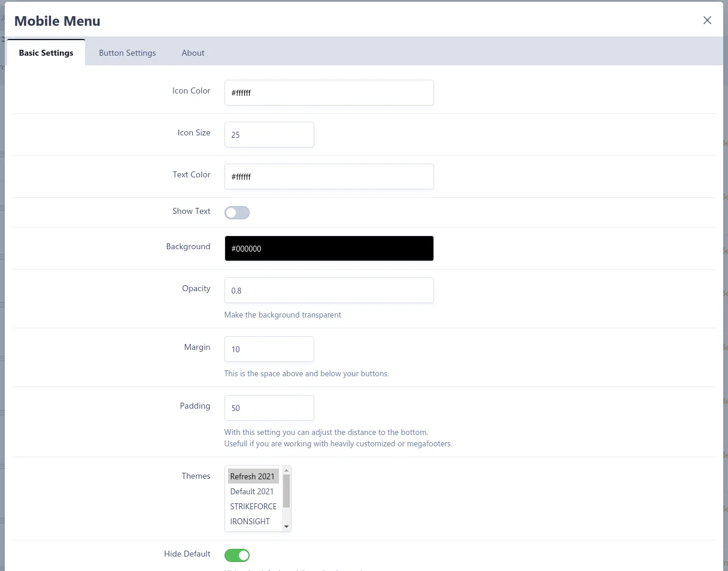Select Refresh 2021 in Themes list
The width and height of the screenshot is (728, 571).
(253, 476)
